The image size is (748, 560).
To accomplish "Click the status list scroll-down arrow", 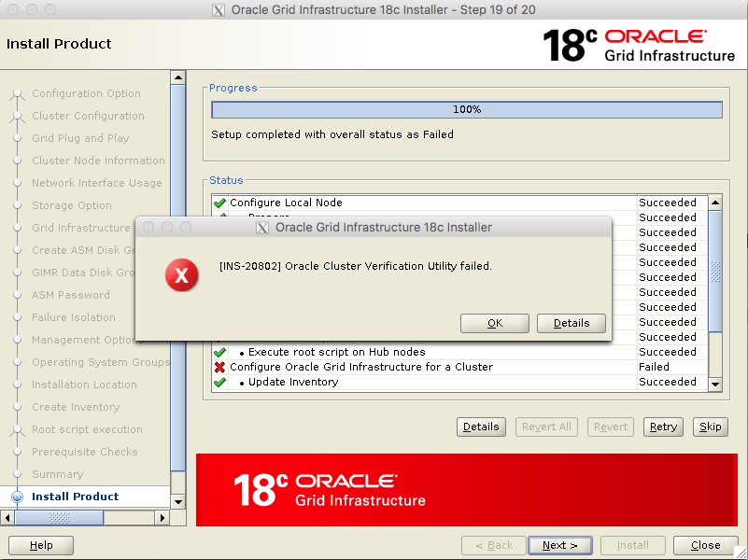I will click(713, 384).
